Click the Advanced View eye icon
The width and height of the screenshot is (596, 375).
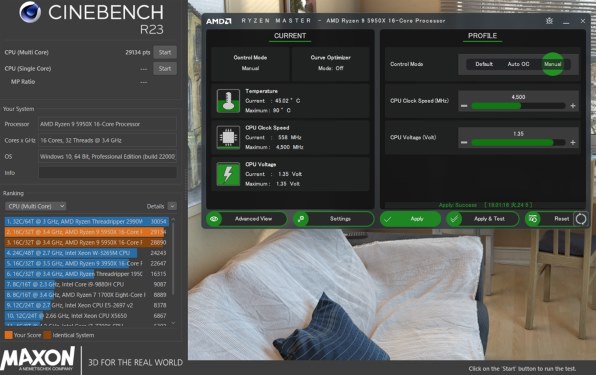pos(214,219)
